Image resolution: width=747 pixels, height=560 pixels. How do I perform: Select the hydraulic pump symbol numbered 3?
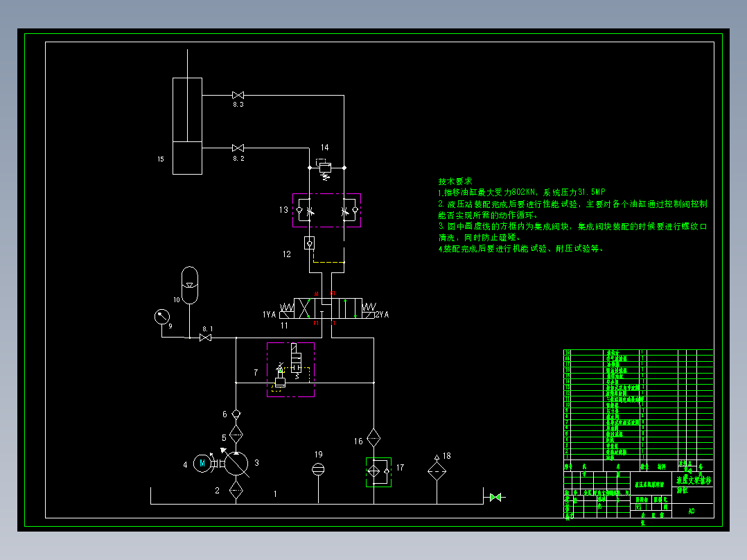click(236, 463)
